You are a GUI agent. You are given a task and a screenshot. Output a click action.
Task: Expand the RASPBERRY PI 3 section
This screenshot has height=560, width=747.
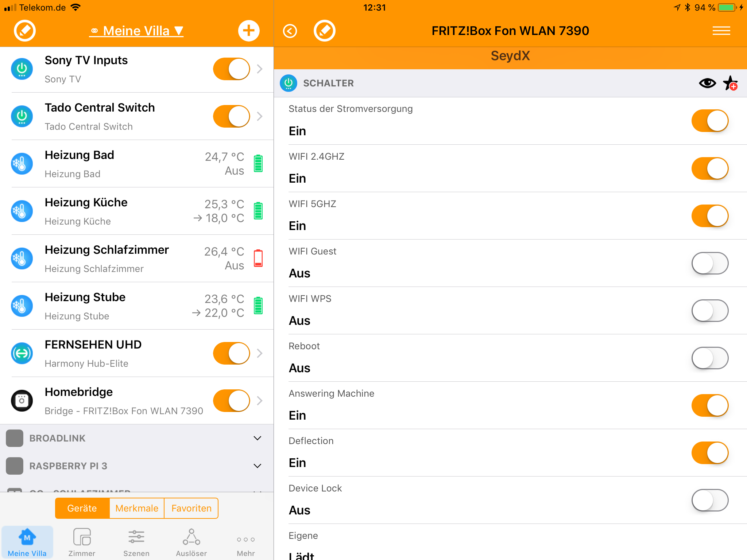257,466
